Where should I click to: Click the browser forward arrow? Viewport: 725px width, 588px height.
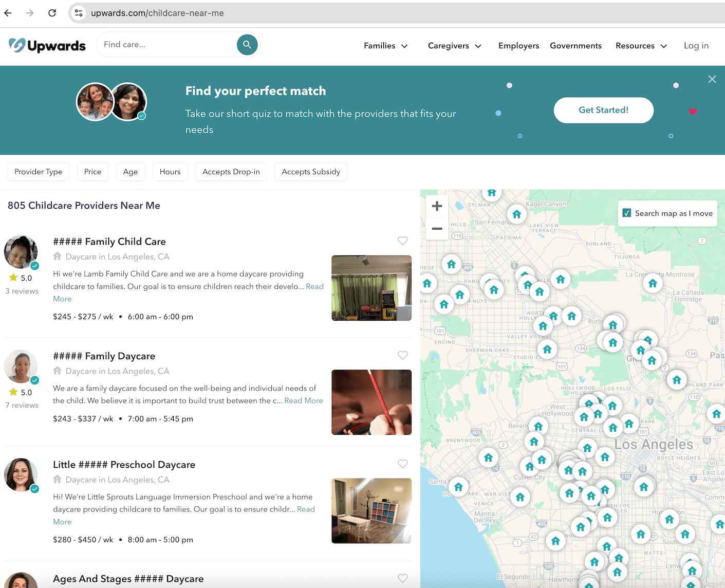pos(30,13)
